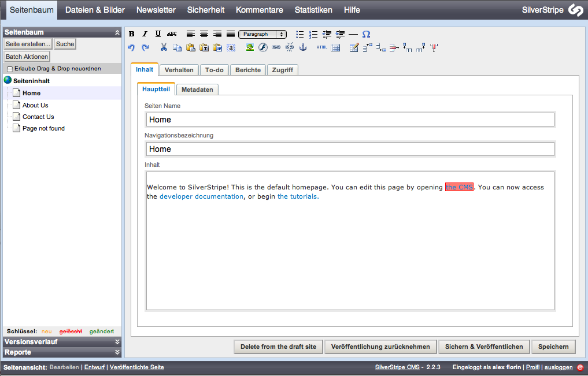Click 'Delete from the draft site'
Screen dimensions: 588x376
tap(278, 347)
